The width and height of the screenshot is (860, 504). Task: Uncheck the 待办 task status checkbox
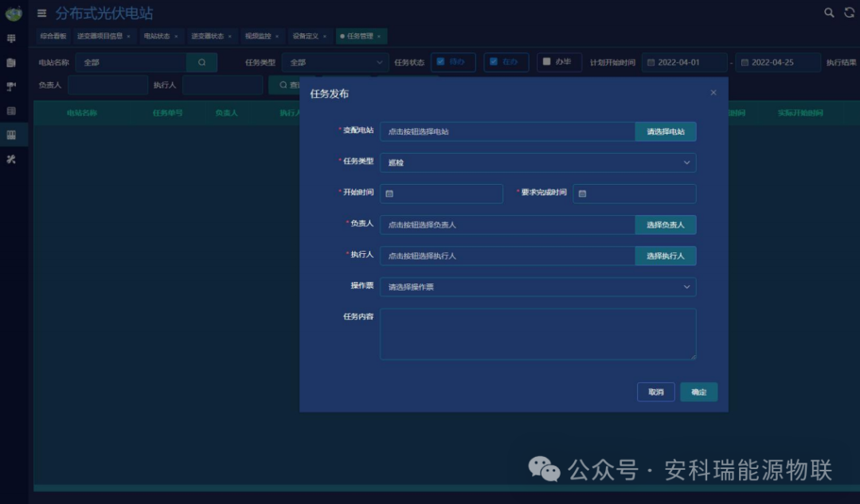click(x=443, y=61)
